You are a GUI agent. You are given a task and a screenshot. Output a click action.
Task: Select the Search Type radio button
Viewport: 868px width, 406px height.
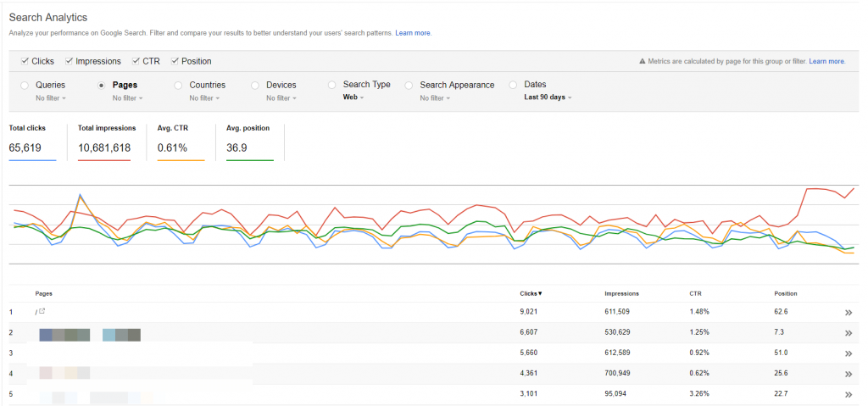coord(332,86)
